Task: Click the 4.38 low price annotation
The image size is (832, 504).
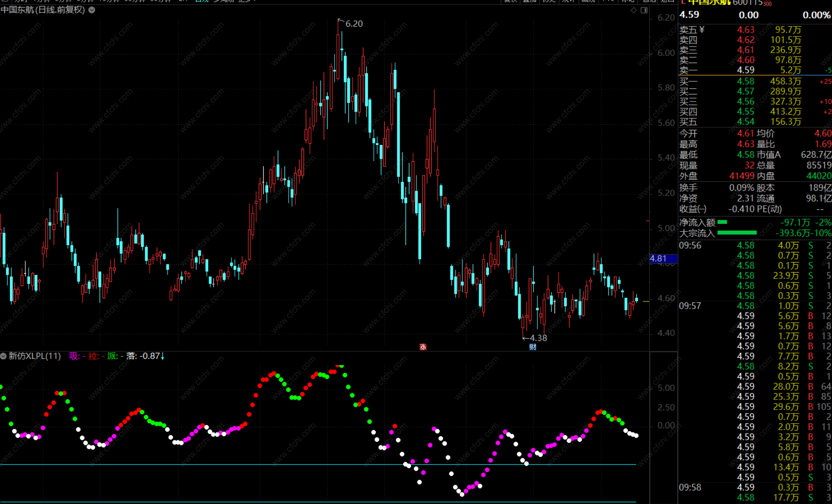Action: 538,338
